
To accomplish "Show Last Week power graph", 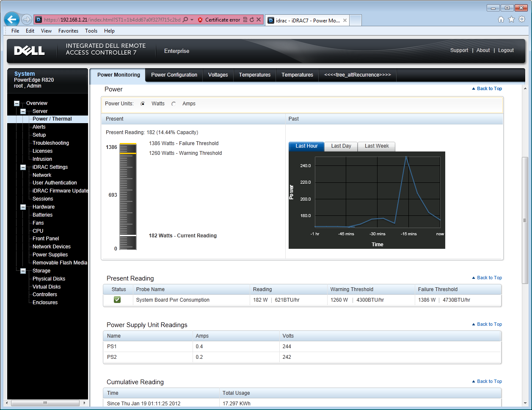I will point(377,146).
